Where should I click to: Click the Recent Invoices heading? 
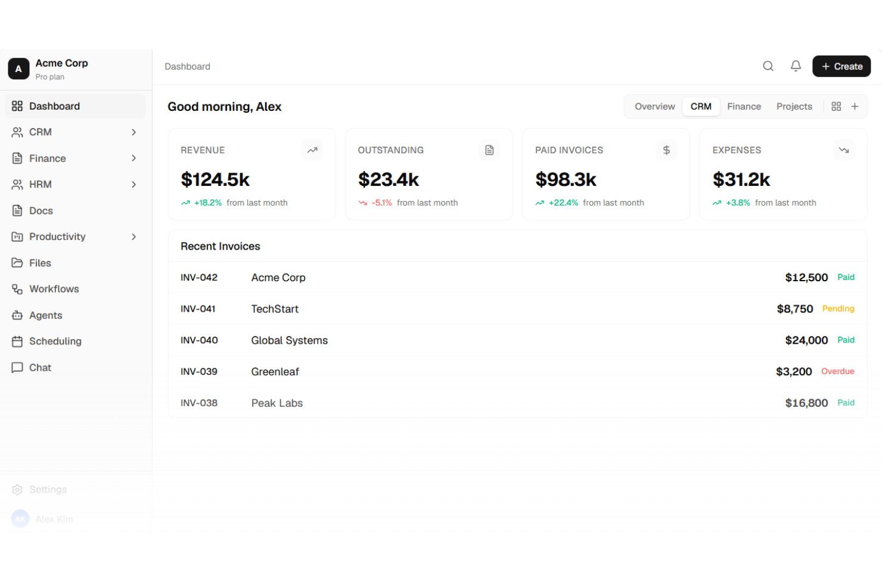(220, 247)
